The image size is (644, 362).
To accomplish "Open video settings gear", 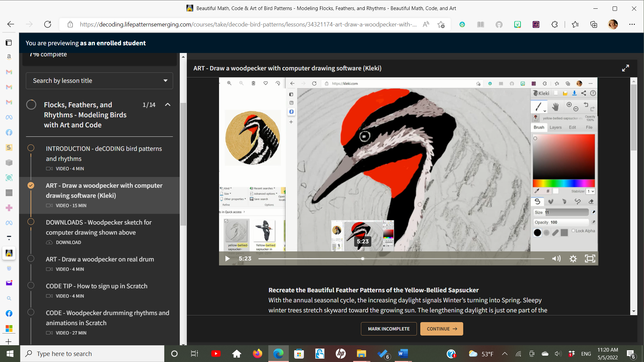I will [573, 258].
